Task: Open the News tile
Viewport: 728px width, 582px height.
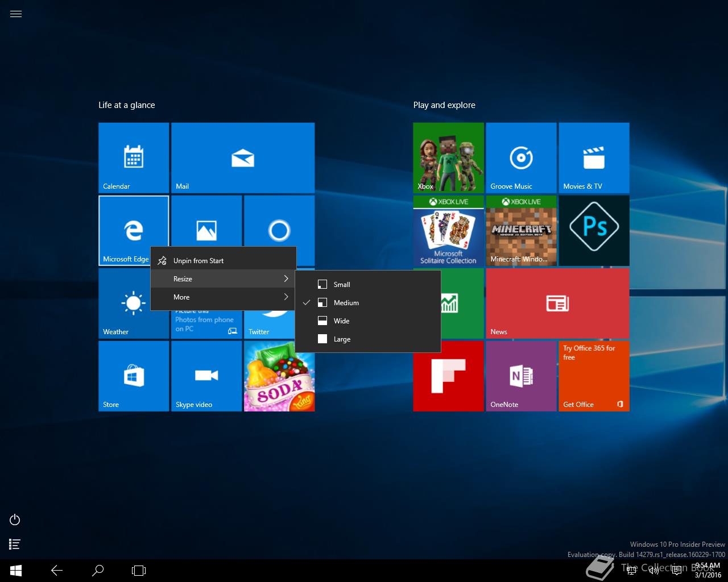Action: coord(558,304)
